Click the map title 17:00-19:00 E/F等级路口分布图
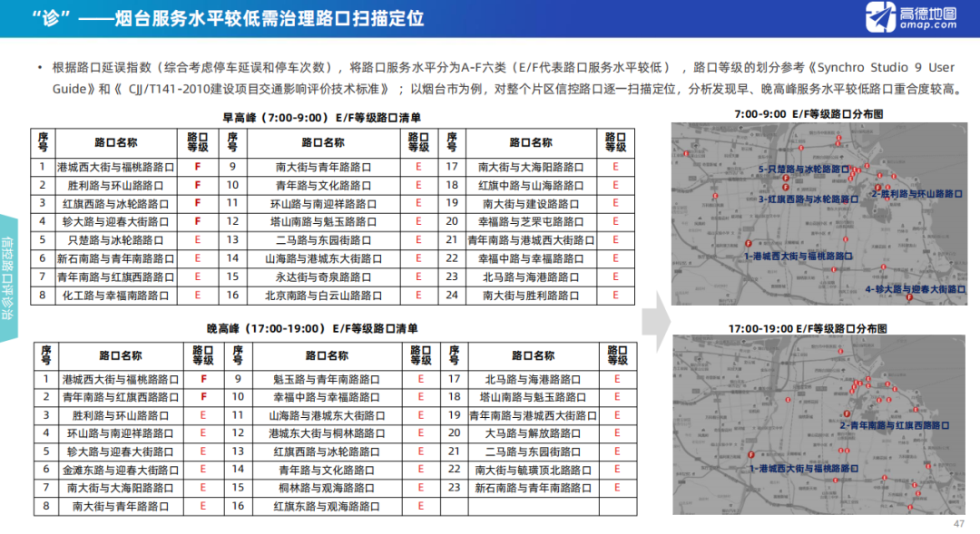 point(808,328)
